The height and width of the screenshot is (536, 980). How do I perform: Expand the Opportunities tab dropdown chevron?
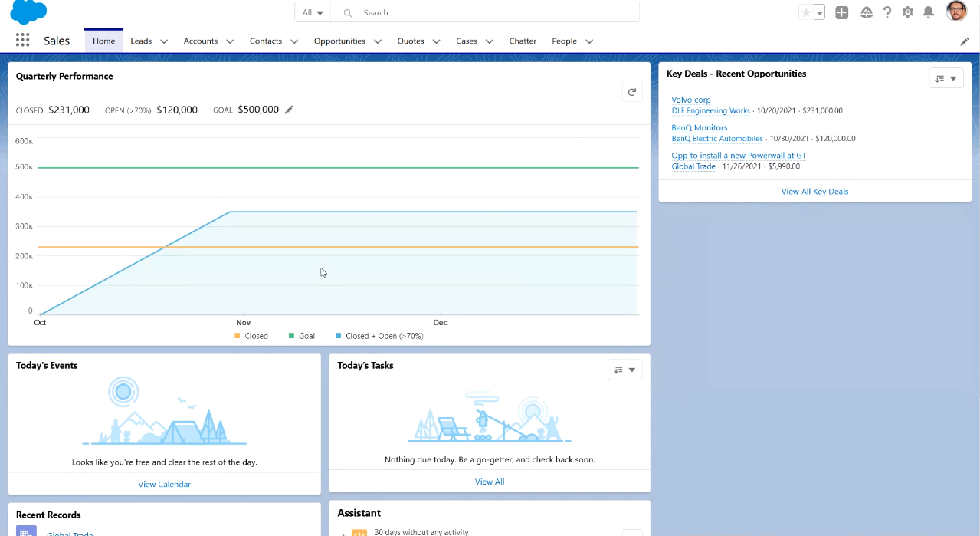point(377,41)
